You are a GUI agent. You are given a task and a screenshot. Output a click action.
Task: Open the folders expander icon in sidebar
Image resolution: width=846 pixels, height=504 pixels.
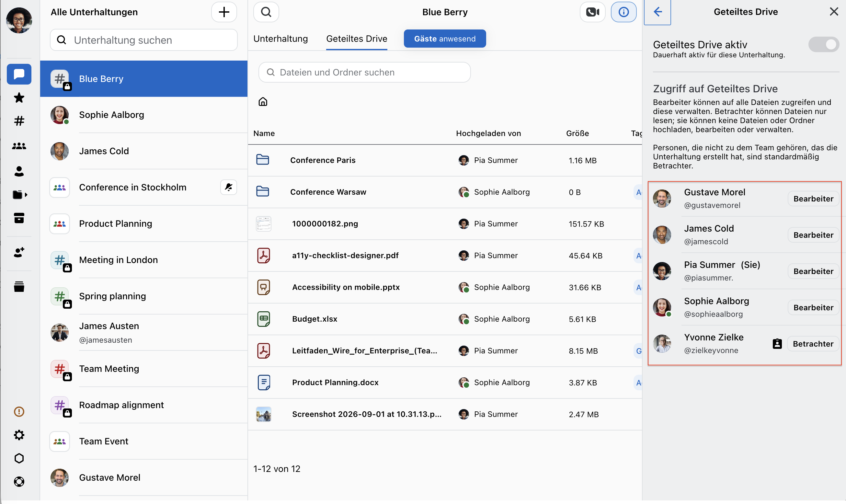click(x=20, y=195)
